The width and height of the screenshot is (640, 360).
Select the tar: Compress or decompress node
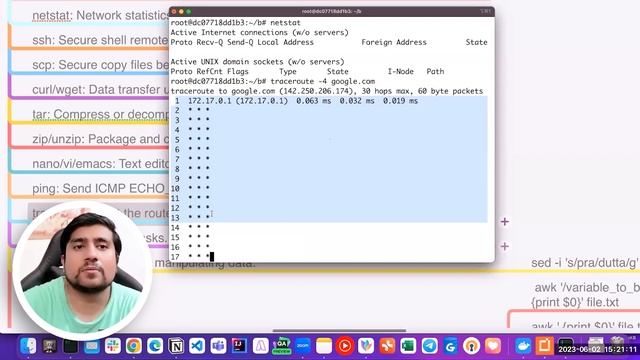(100, 114)
